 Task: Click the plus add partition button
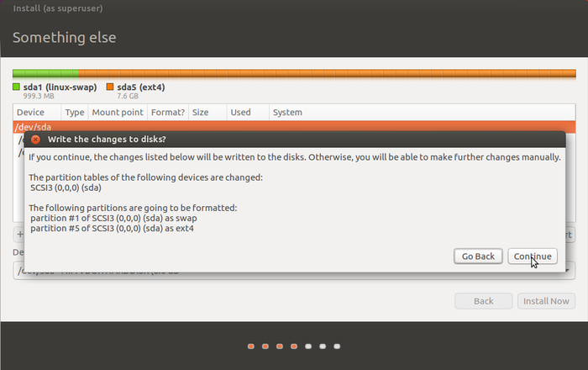18,235
